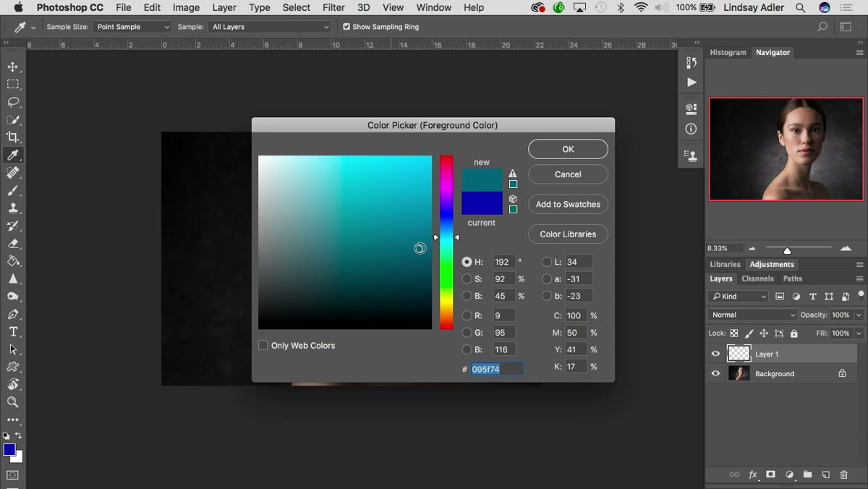The width and height of the screenshot is (868, 489).
Task: Toggle Show Sampling Ring checkbox
Action: 346,27
